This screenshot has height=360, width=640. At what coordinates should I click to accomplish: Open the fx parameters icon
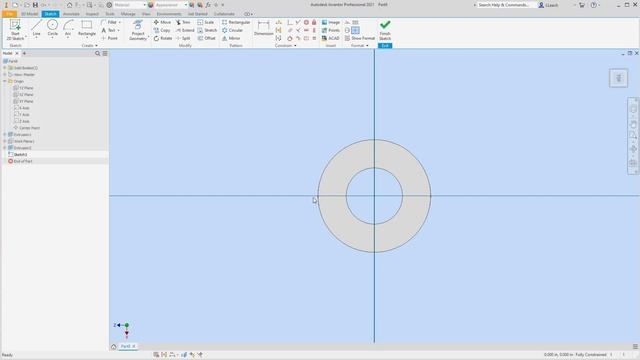coord(208,5)
